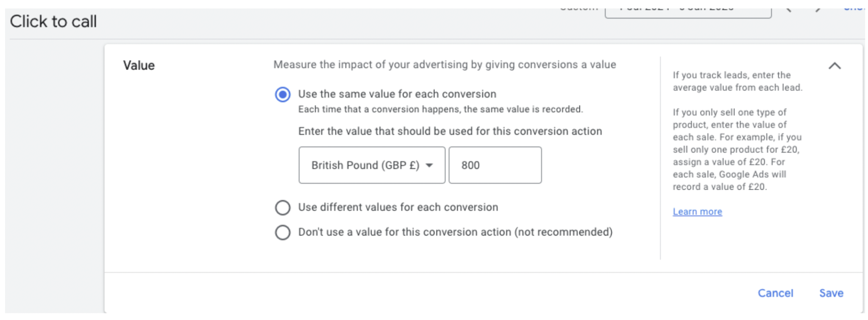Select "Use the same value for each conversion"
This screenshot has height=320, width=868.
(283, 94)
